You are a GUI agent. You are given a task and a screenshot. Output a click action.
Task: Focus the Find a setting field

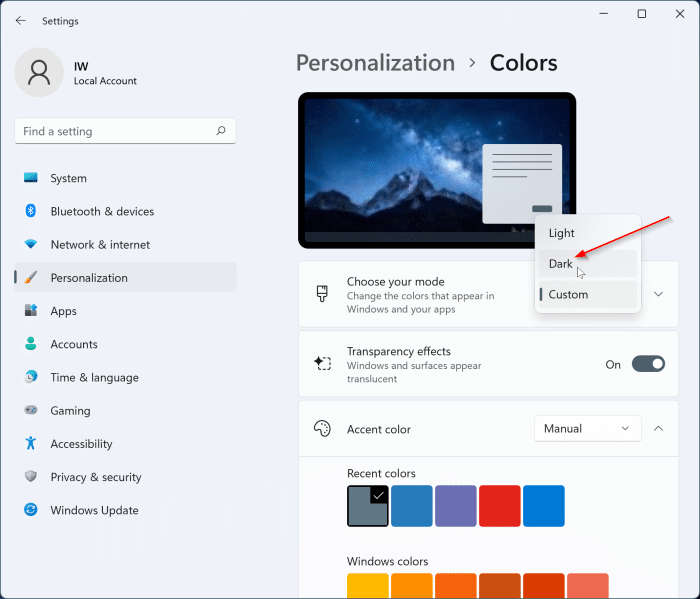[125, 131]
